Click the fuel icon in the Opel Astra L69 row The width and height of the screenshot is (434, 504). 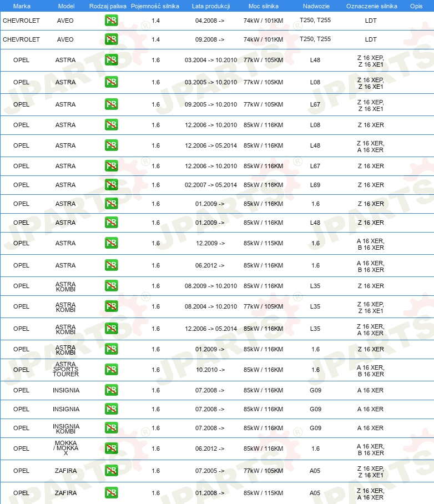pos(111,185)
